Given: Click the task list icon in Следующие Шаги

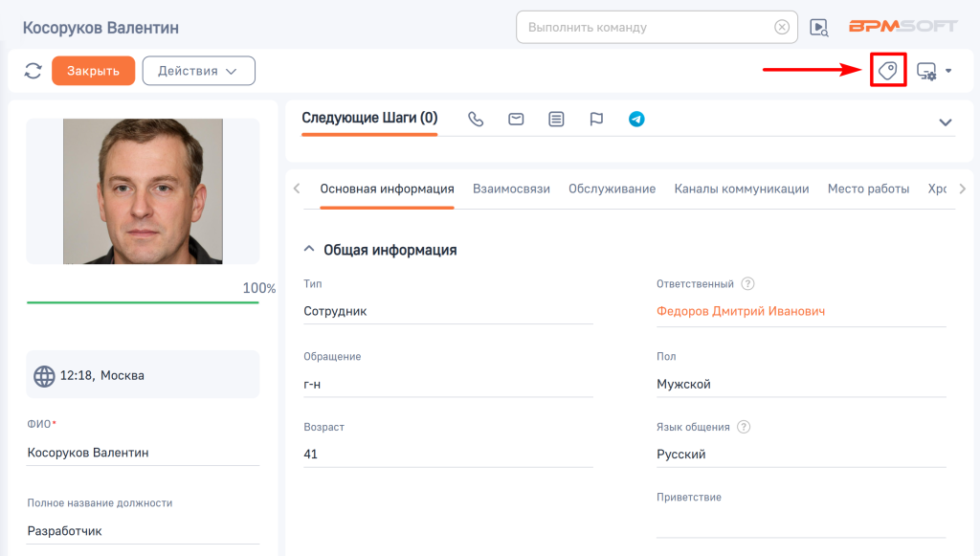Looking at the screenshot, I should (x=556, y=120).
